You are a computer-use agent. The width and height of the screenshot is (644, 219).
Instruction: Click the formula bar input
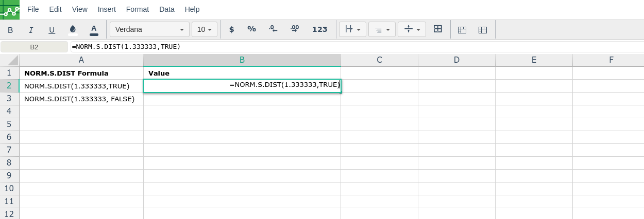tap(357, 47)
